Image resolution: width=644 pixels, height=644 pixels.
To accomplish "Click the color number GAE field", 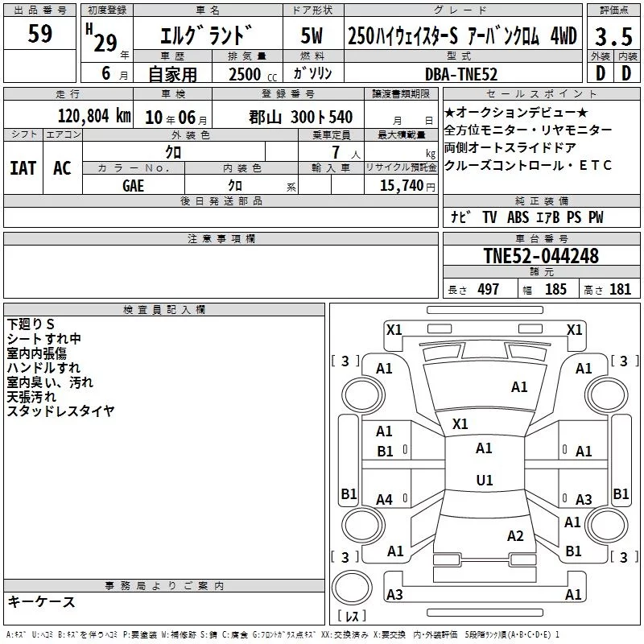I will 134,185.
